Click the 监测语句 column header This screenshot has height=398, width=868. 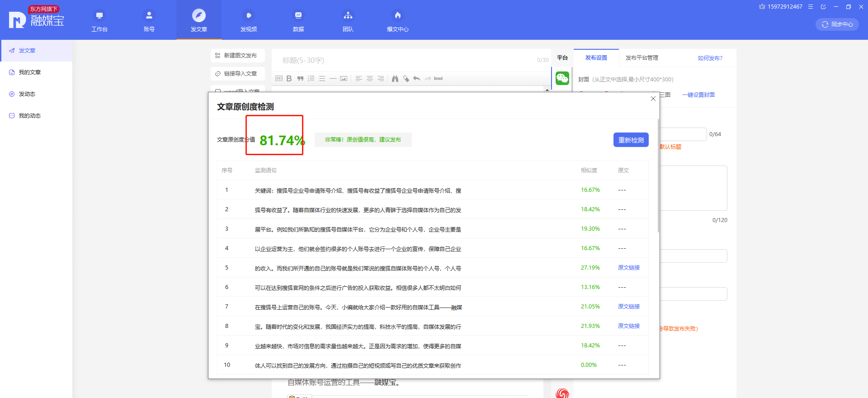[x=266, y=171]
